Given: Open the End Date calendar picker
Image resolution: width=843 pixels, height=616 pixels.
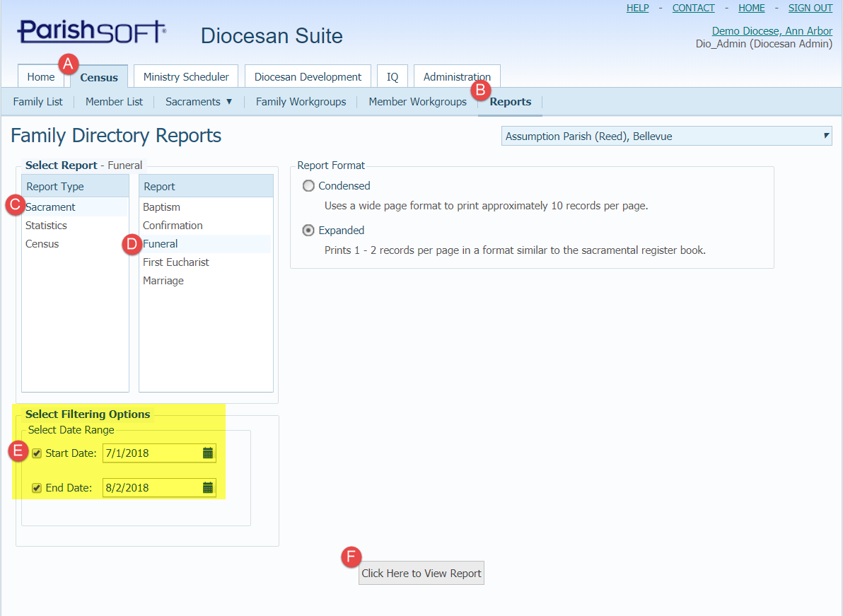Looking at the screenshot, I should (x=207, y=487).
